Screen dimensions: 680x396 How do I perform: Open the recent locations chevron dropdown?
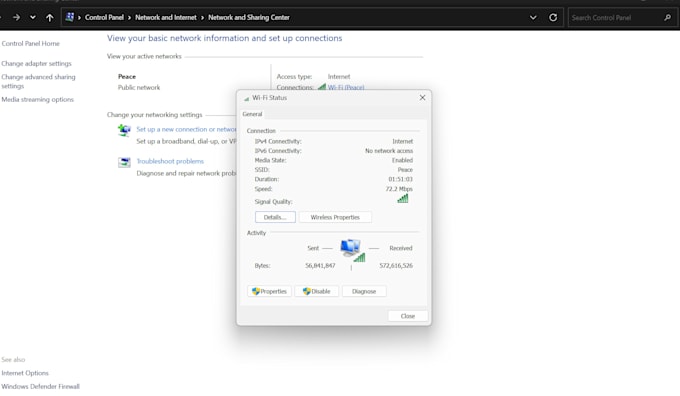33,17
